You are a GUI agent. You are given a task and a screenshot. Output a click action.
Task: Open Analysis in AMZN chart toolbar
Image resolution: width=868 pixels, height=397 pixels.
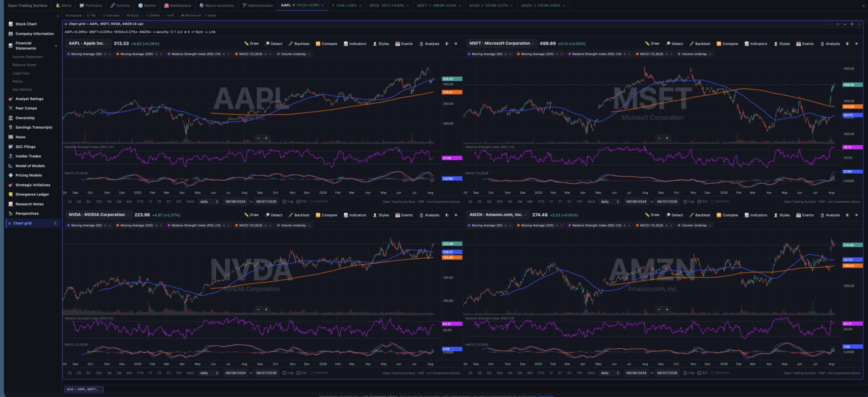point(830,215)
